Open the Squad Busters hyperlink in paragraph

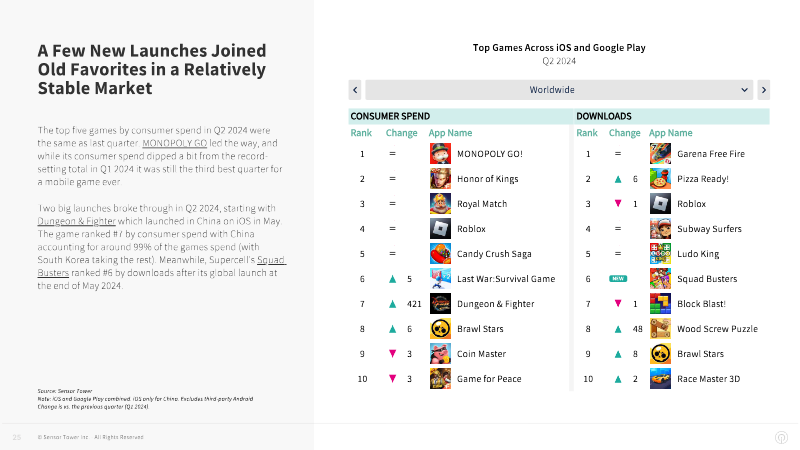coord(271,260)
